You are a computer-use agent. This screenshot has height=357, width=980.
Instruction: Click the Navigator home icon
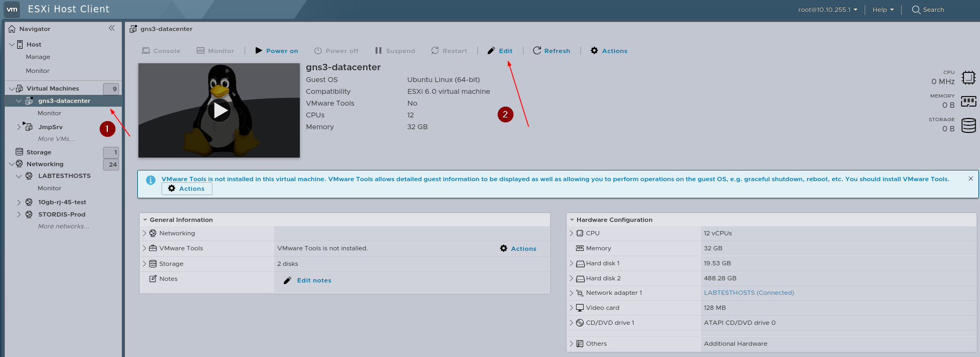click(12, 29)
